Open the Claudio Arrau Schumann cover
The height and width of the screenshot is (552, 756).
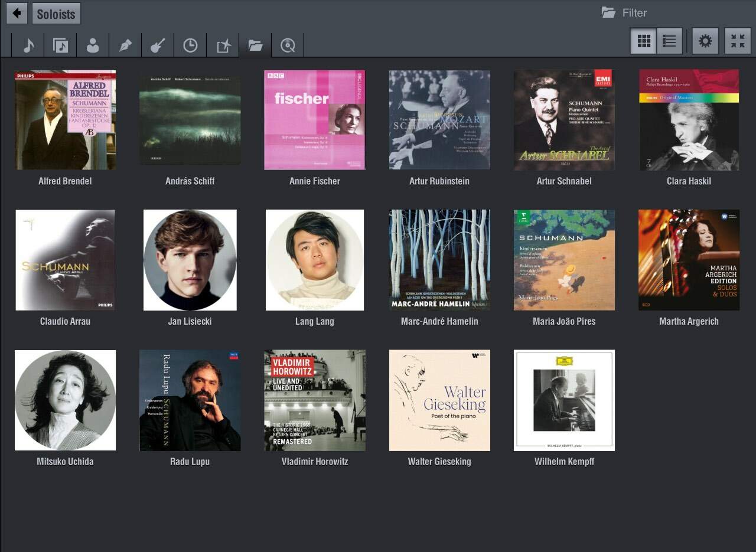(65, 260)
